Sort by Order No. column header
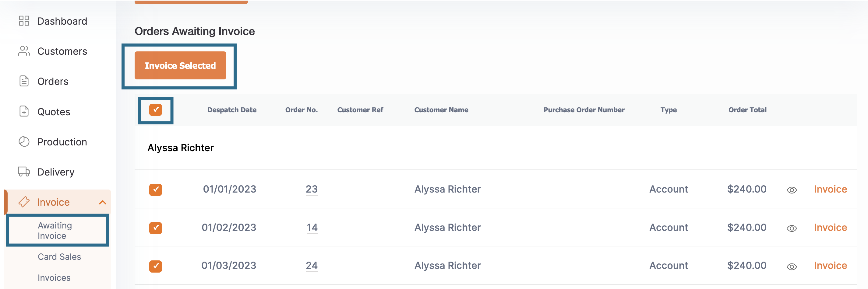Screen dimensions: 868x289 (302, 110)
